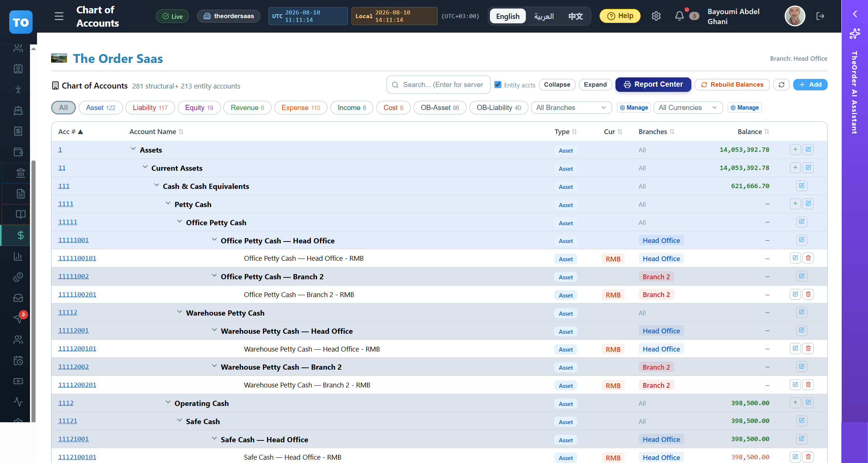
Task: Sort by Account Name column
Action: tap(156, 131)
